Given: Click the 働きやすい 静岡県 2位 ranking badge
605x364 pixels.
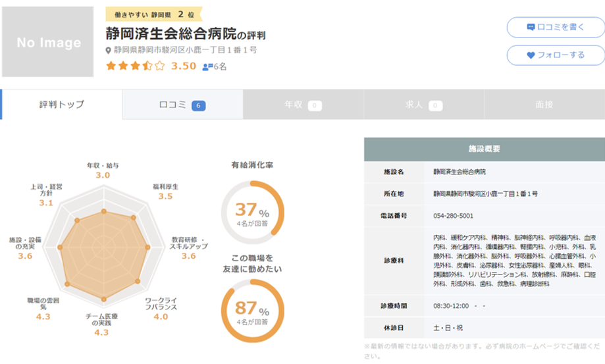Looking at the screenshot, I should (154, 14).
